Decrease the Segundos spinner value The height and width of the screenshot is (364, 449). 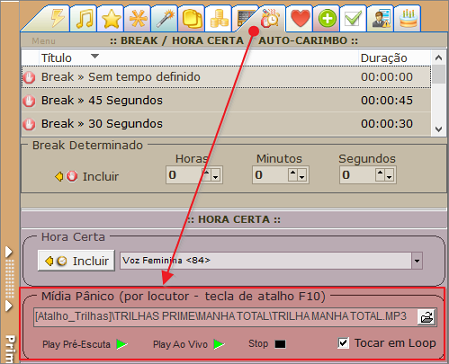coord(389,177)
